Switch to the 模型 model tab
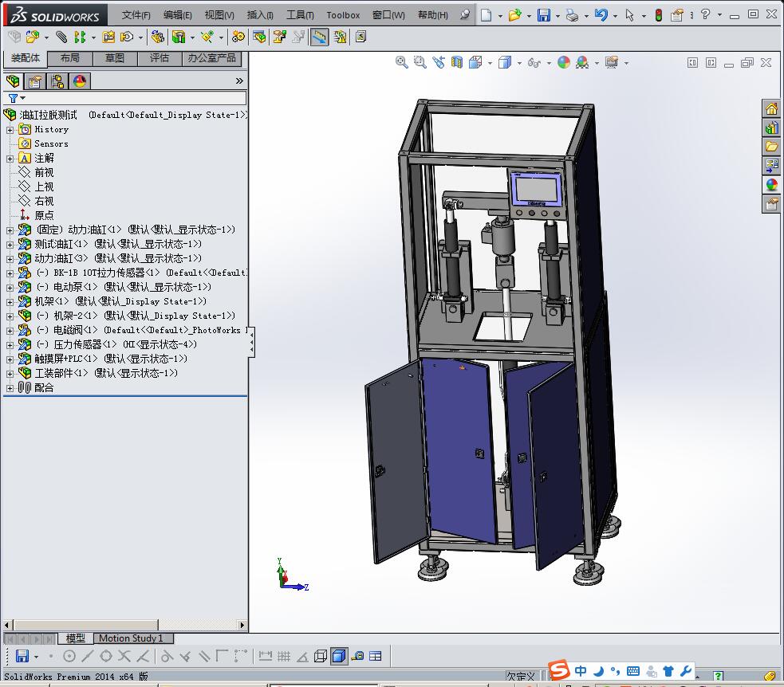784x687 pixels. (x=75, y=638)
